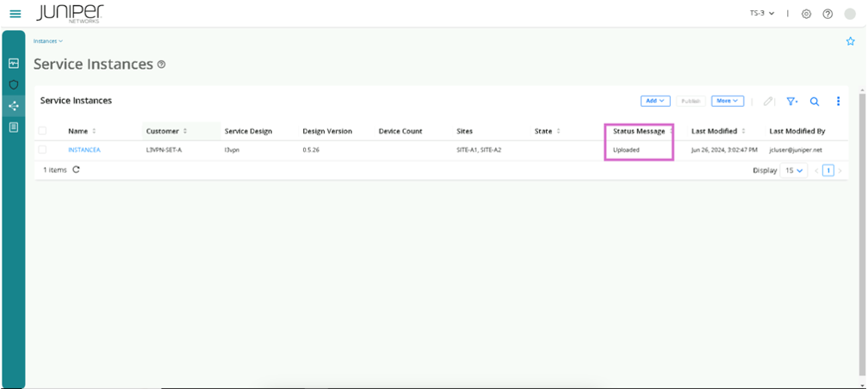Sort by Name column arrows

94,131
